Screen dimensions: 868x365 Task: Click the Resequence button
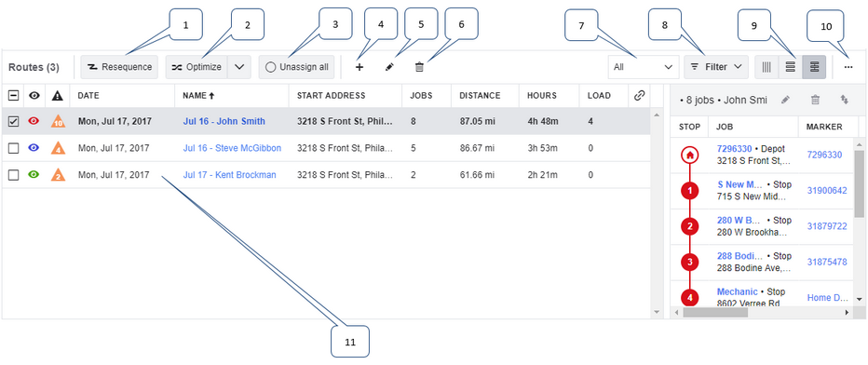[119, 67]
